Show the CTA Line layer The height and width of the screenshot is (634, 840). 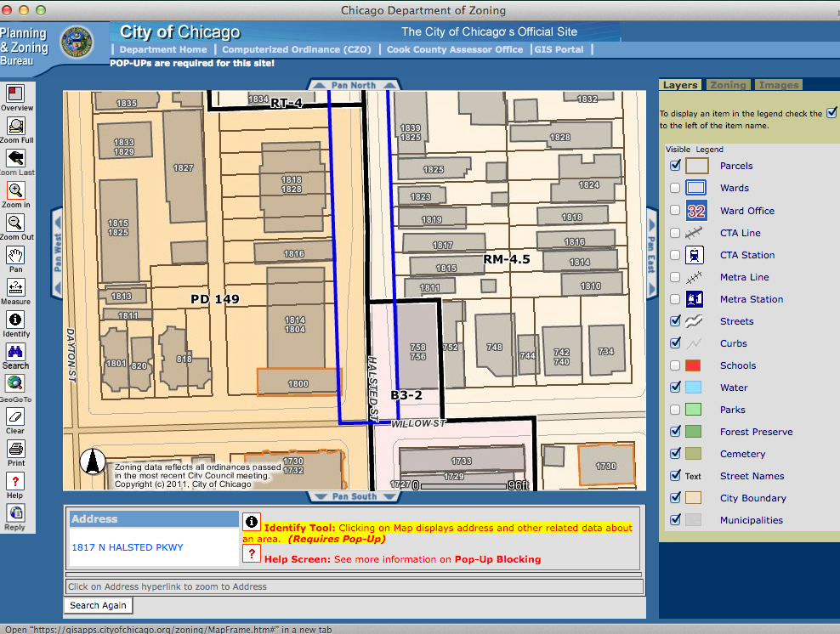[675, 233]
